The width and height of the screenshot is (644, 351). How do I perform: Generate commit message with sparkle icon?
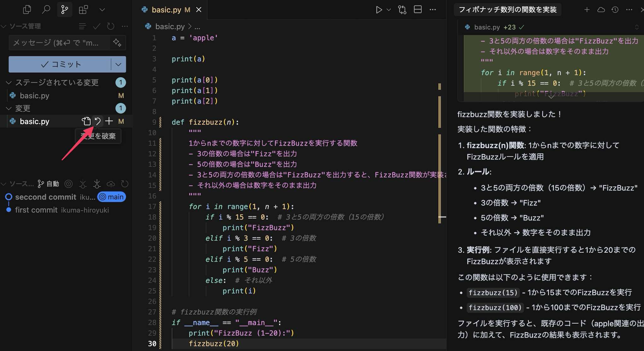[x=117, y=43]
